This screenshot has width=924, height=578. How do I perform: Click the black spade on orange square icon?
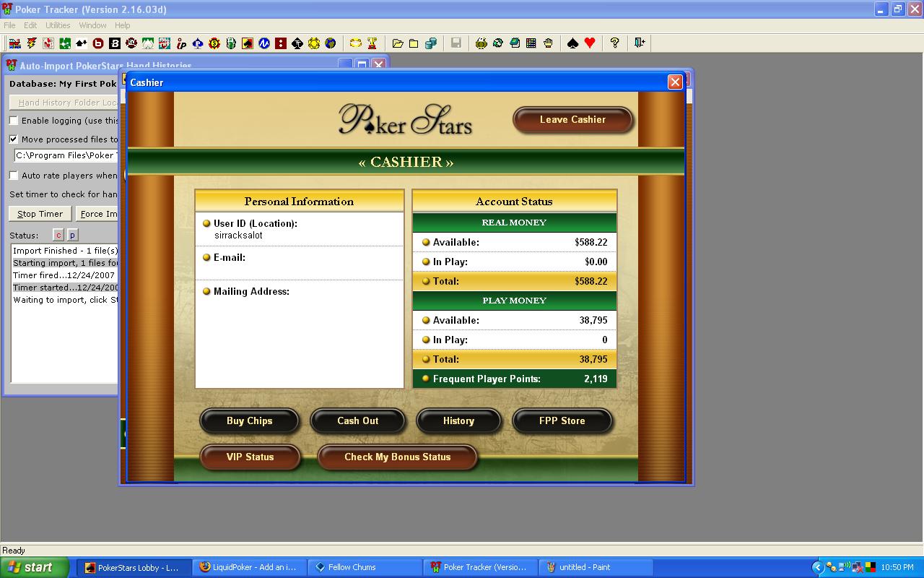(x=248, y=43)
